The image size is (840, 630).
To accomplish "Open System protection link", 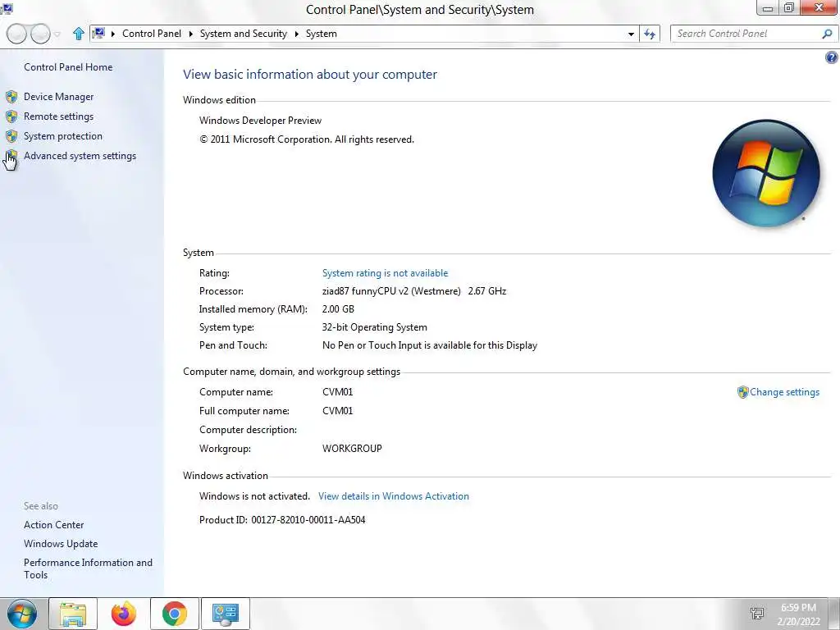I will click(x=62, y=137).
